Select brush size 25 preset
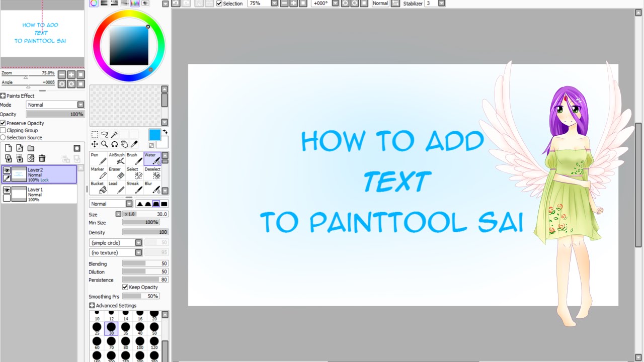 [x=97, y=329]
